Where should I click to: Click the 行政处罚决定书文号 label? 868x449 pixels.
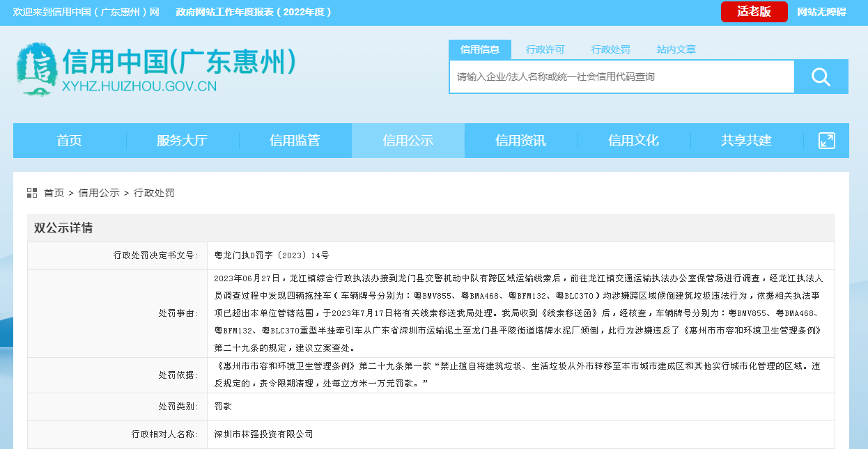(x=156, y=255)
